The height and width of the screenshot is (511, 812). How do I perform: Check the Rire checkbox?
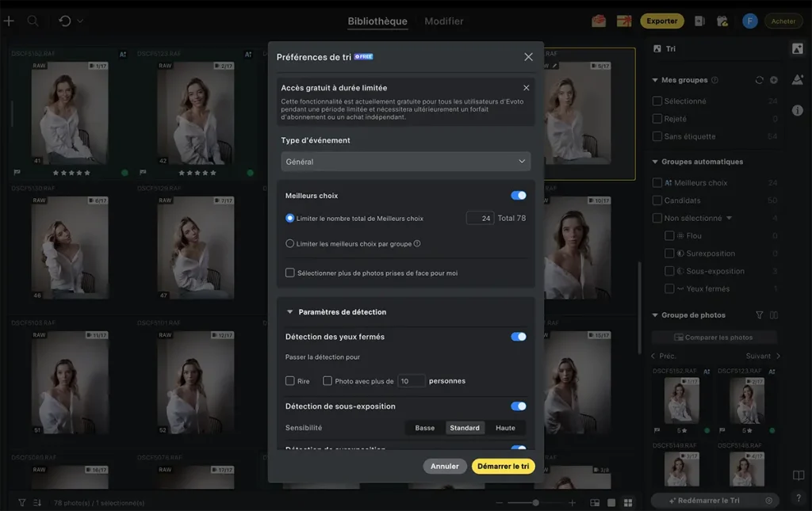click(290, 380)
